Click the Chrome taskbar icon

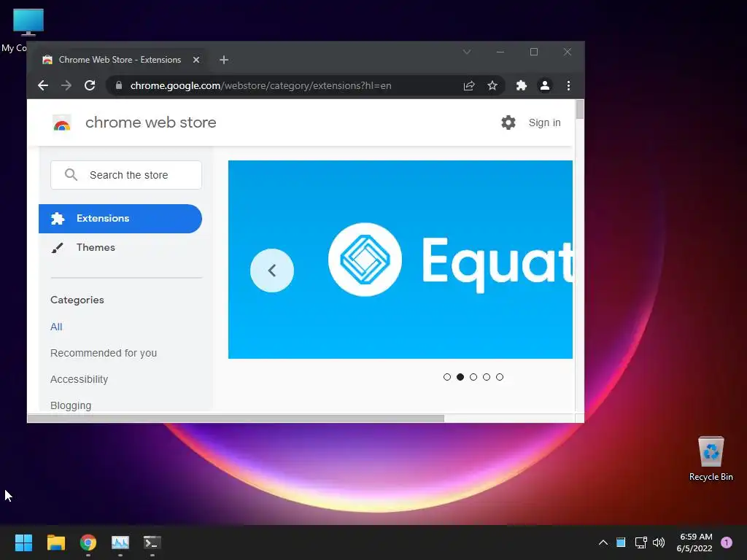click(x=88, y=542)
